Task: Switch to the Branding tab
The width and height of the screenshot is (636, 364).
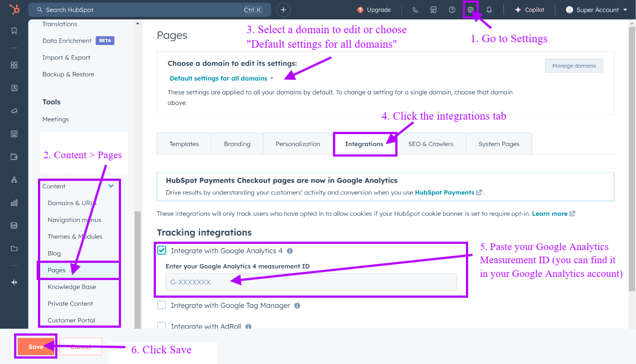Action: pyautogui.click(x=237, y=144)
